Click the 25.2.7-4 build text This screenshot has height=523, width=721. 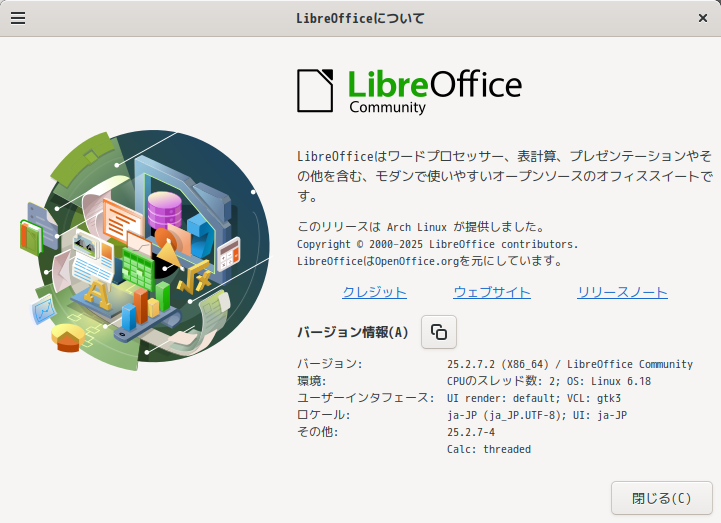pos(471,432)
